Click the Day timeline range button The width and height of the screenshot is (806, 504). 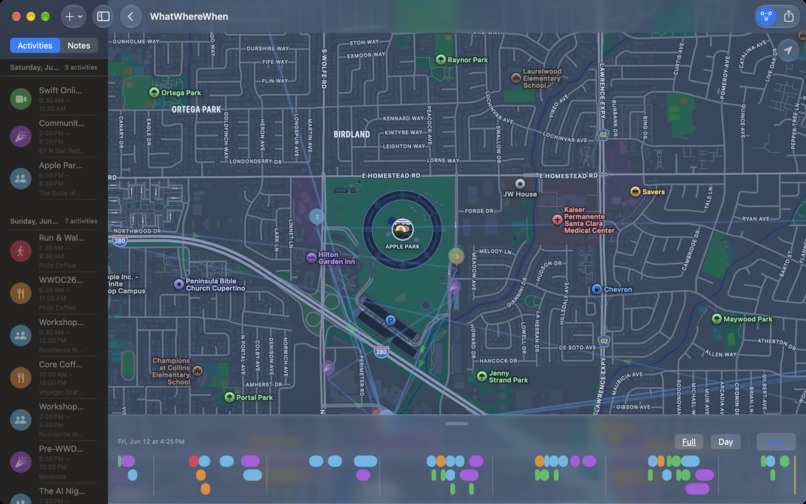click(x=725, y=442)
